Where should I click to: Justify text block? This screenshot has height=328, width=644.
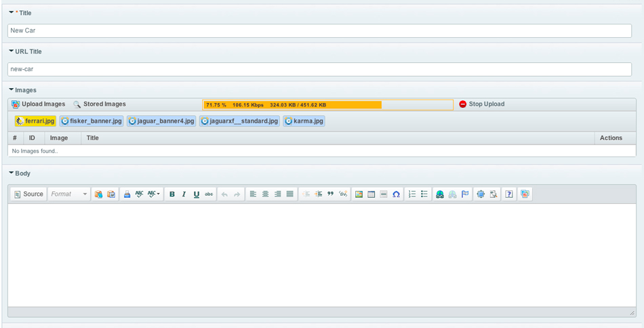[290, 194]
